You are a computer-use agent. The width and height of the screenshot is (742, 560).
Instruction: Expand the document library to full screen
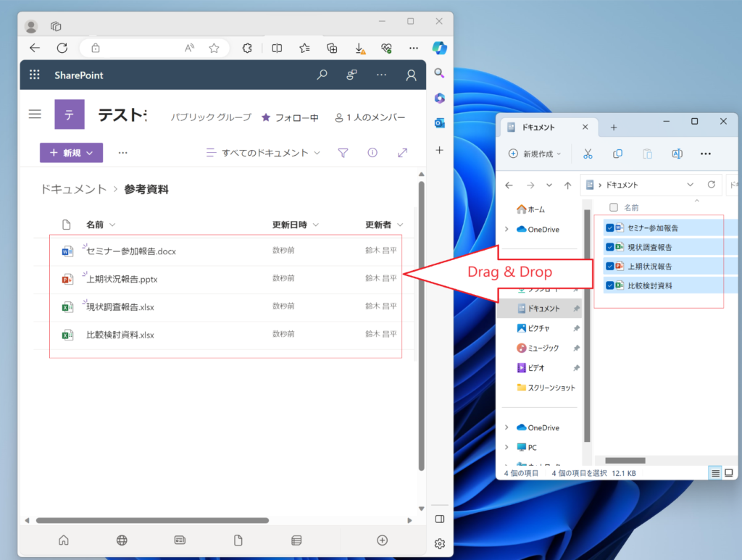[403, 153]
